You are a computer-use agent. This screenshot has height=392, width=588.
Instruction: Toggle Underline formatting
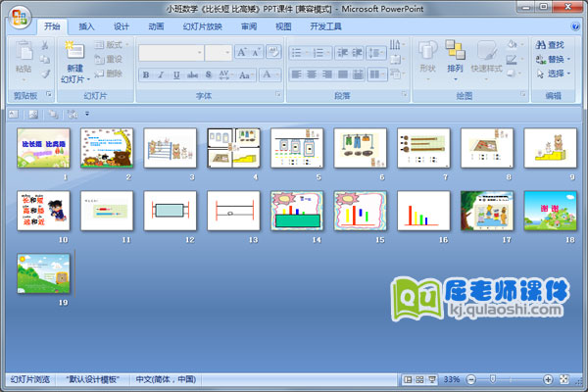pos(176,75)
